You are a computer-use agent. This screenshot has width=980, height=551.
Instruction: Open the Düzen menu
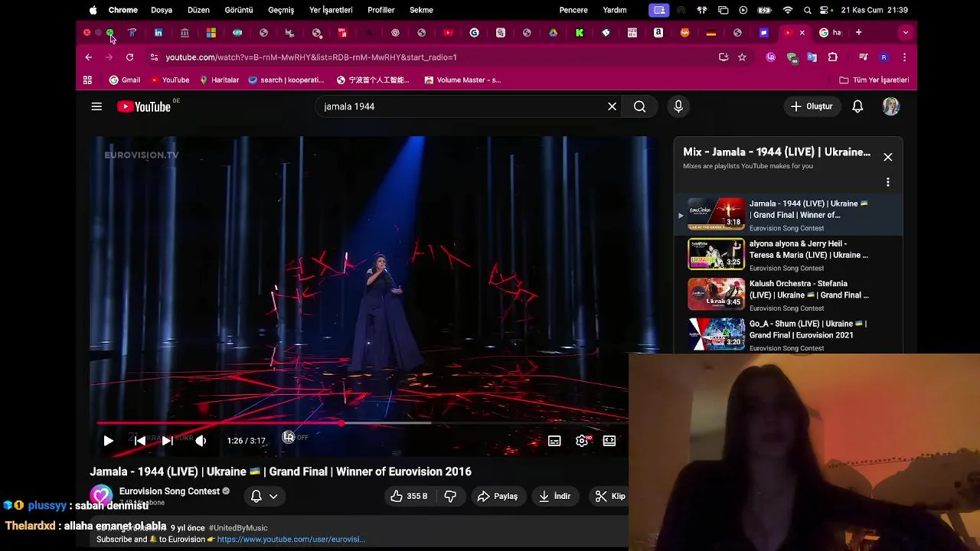tap(198, 10)
